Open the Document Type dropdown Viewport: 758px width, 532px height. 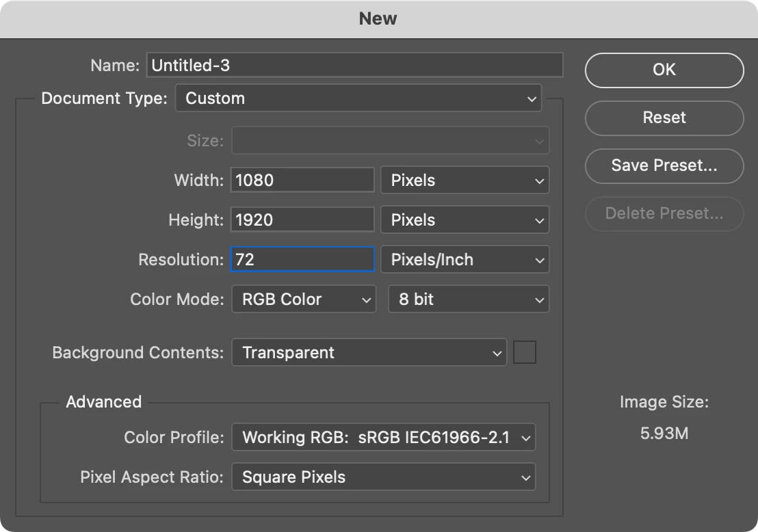point(358,98)
